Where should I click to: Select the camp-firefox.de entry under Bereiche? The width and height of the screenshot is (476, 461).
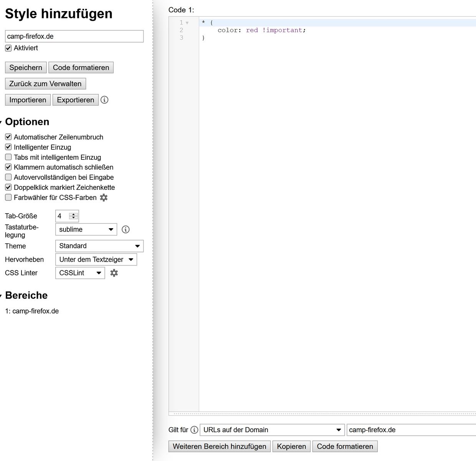32,311
